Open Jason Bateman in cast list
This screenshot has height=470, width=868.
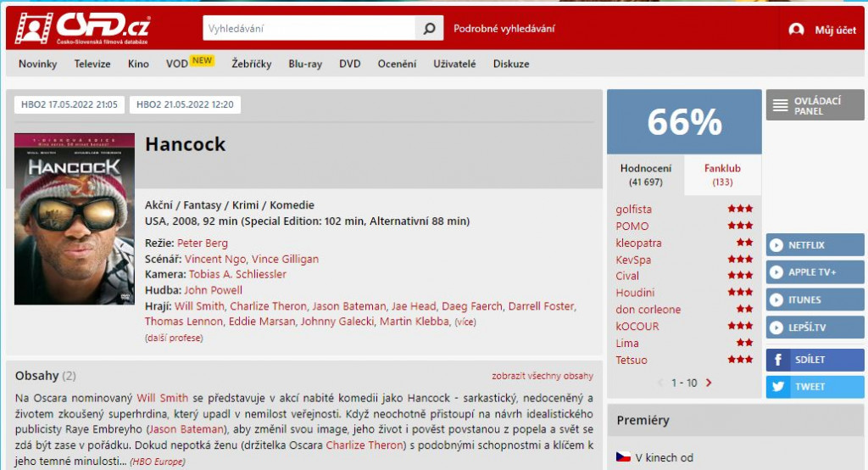(348, 306)
